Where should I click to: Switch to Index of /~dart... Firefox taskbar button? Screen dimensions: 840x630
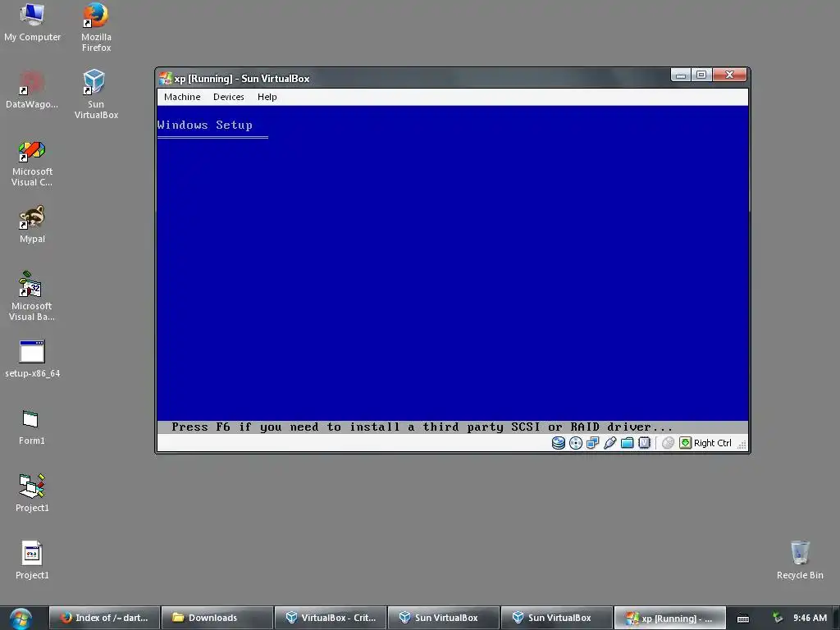pos(104,618)
